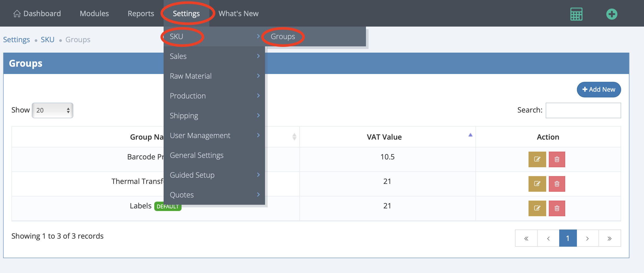Delete the Barcode group row
Screen dimensions: 644x273
click(x=557, y=159)
